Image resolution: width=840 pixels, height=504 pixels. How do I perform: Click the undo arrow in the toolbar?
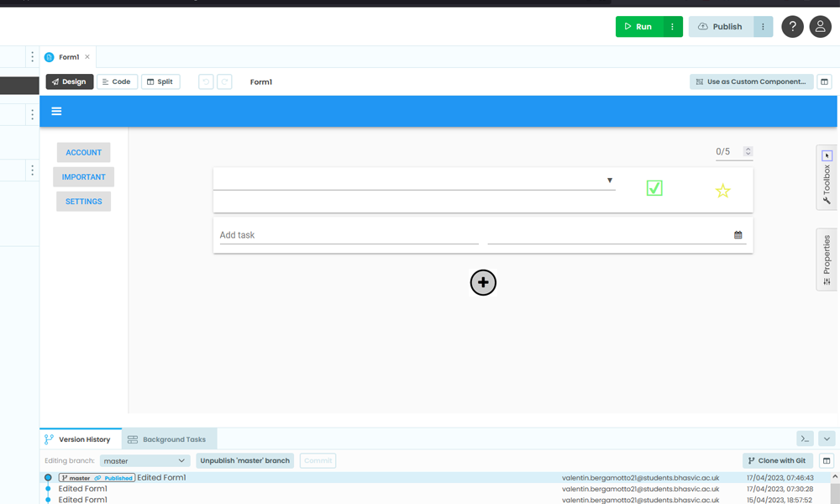coord(206,81)
